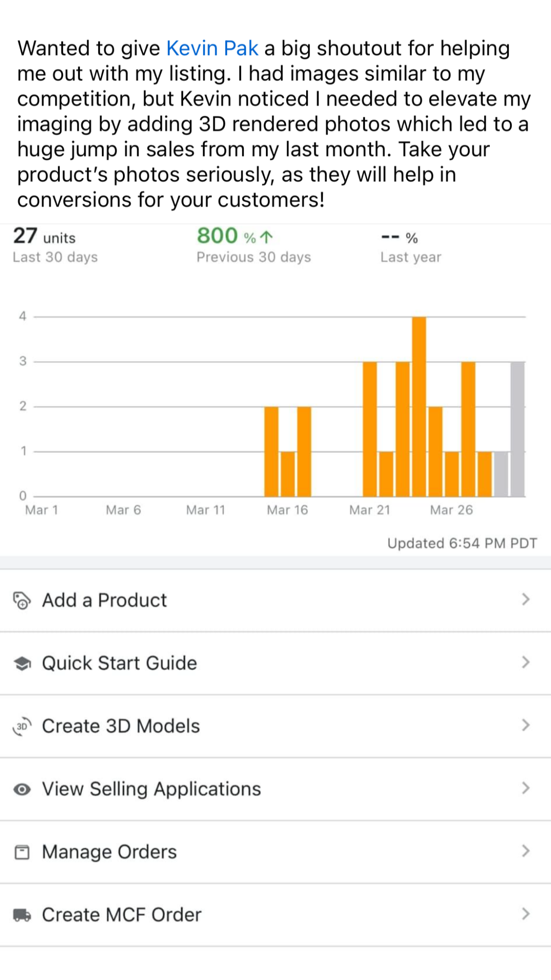Viewport: 551px width, 980px height.
Task: Click the Add a Product tag icon
Action: pyautogui.click(x=22, y=601)
